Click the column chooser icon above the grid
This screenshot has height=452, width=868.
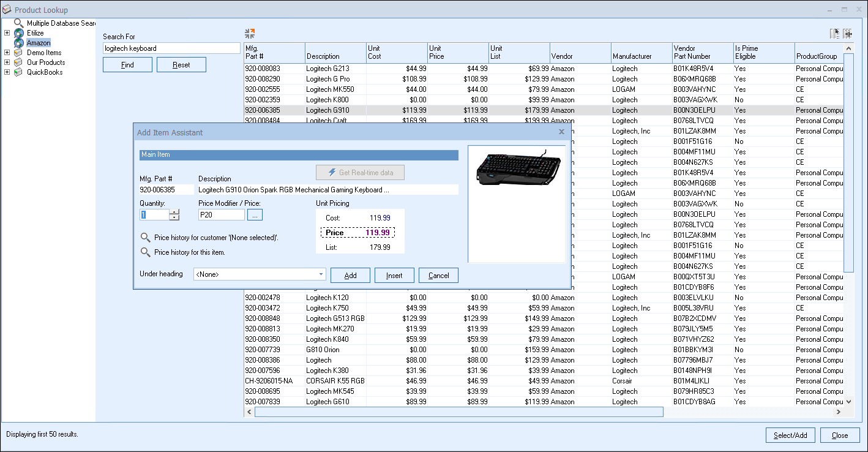[x=835, y=34]
